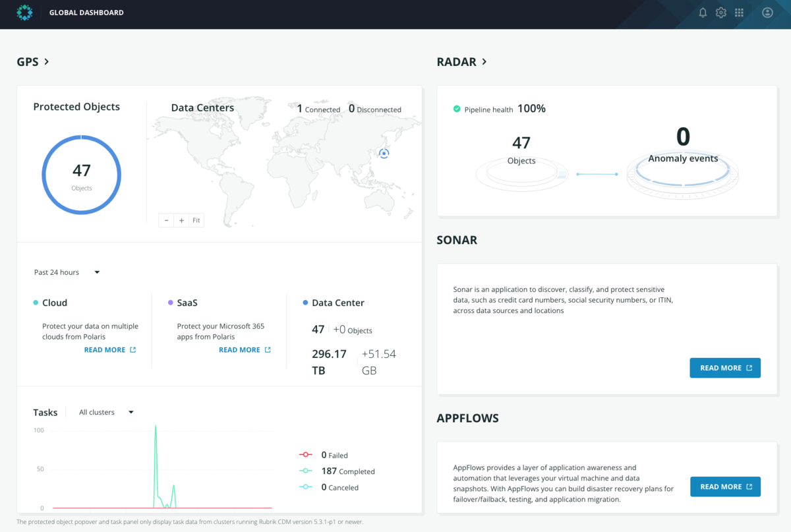Open the settings gear icon
This screenshot has width=791, height=532.
pos(721,13)
